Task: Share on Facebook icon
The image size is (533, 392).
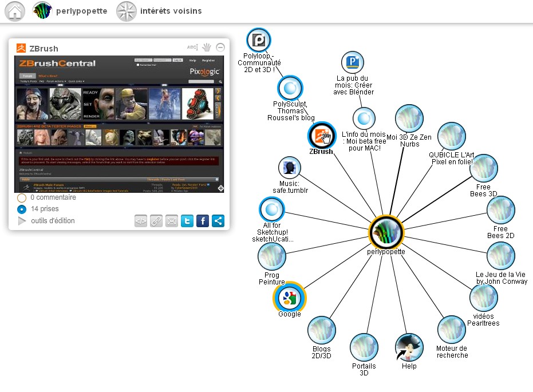Action: pos(203,221)
